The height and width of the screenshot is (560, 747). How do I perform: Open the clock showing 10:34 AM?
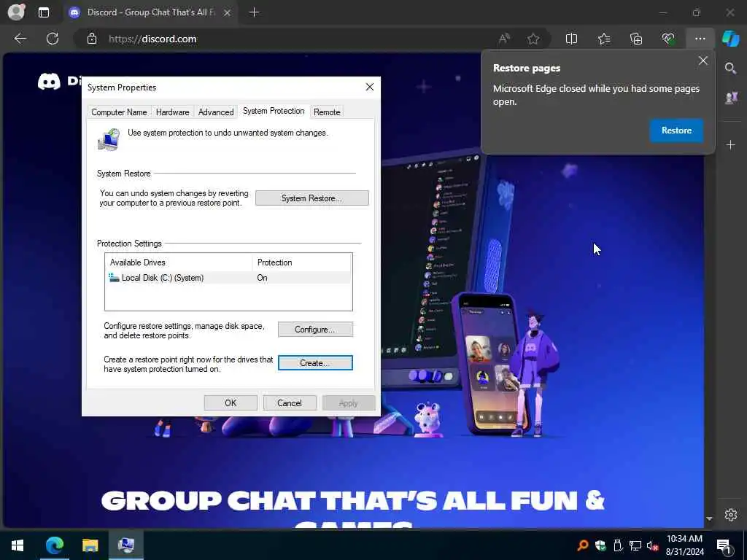[x=684, y=545]
